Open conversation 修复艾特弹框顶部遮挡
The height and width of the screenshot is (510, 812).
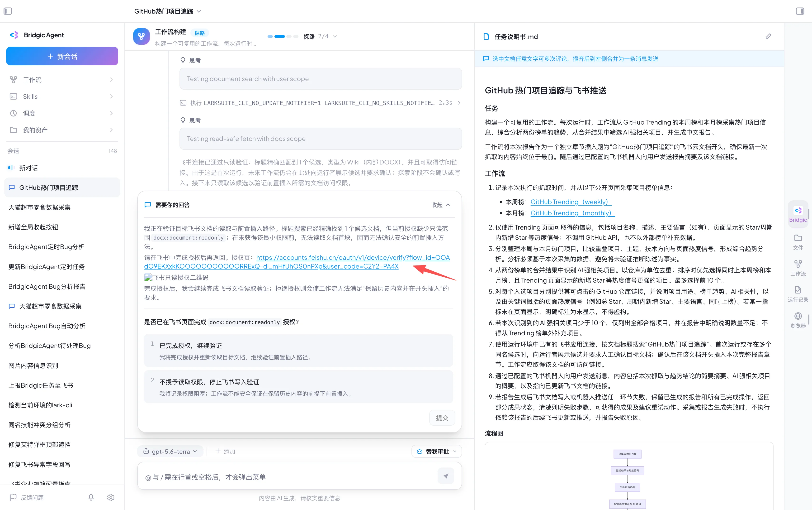[62, 444]
